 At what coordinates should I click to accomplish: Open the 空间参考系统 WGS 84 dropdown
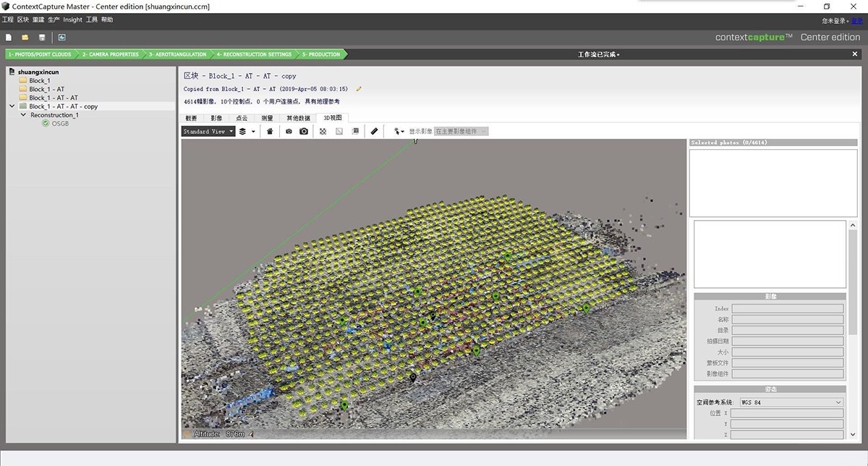coord(788,402)
